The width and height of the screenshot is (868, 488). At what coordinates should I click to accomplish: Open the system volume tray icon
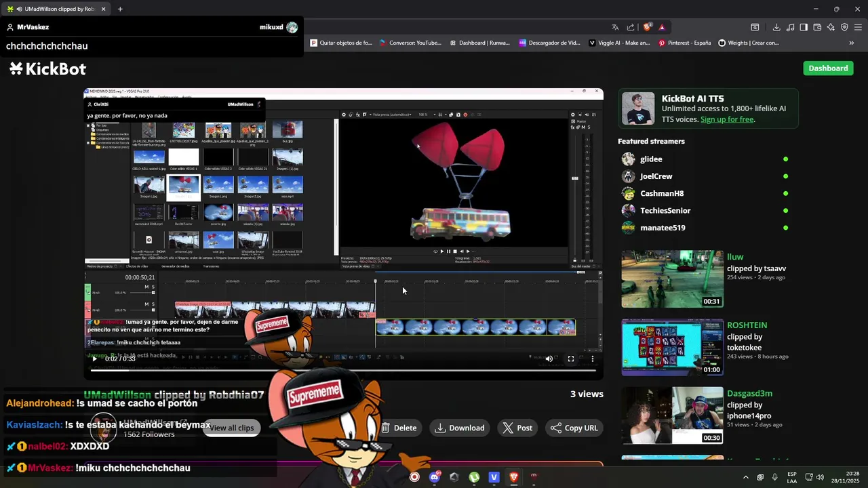(x=820, y=477)
